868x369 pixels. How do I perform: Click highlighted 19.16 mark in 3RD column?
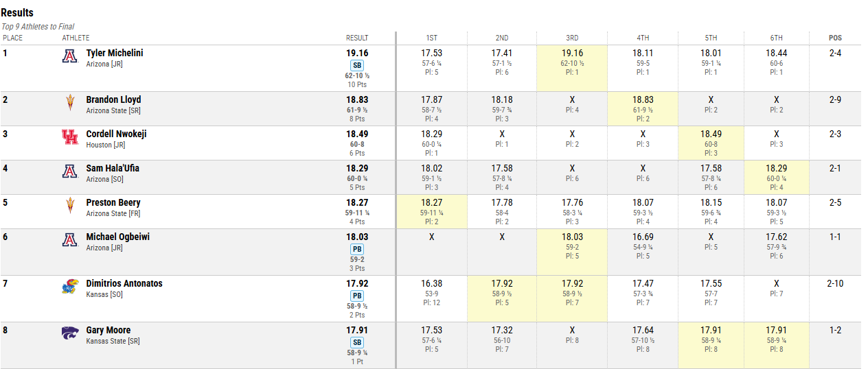572,53
